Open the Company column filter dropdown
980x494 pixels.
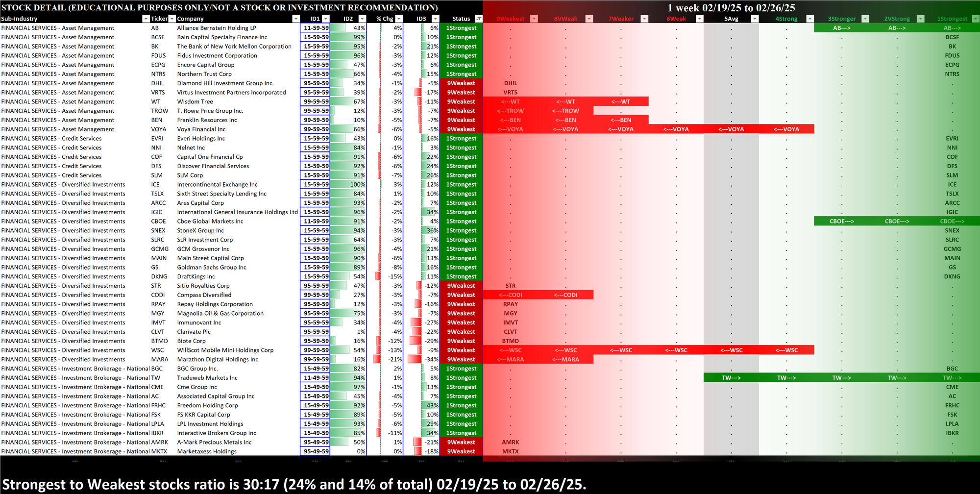tap(295, 19)
